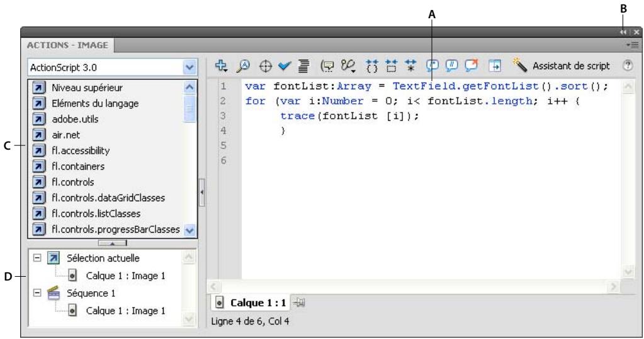Collapse between braces icon
This screenshot has height=339, width=644.
click(371, 66)
